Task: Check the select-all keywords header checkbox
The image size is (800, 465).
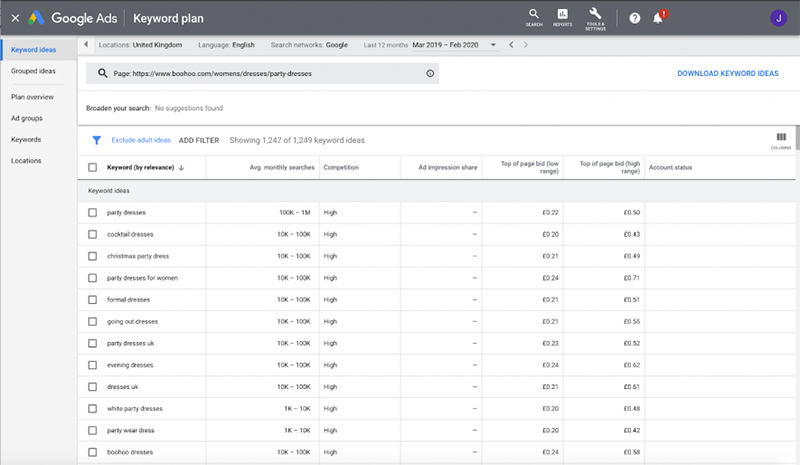Action: point(92,167)
